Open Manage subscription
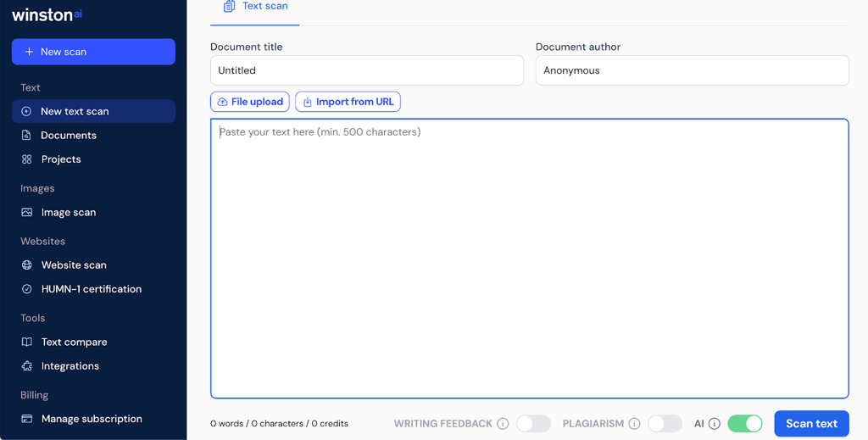 pos(93,419)
